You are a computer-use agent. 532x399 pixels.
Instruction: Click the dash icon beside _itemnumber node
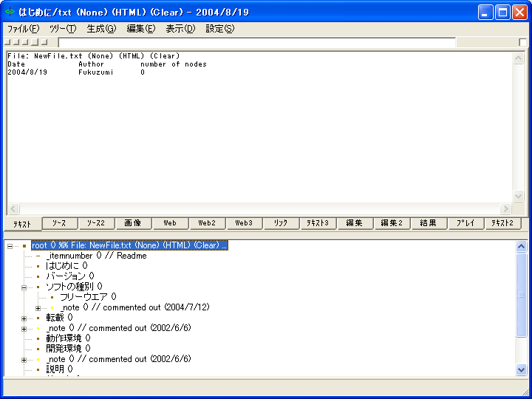point(38,256)
